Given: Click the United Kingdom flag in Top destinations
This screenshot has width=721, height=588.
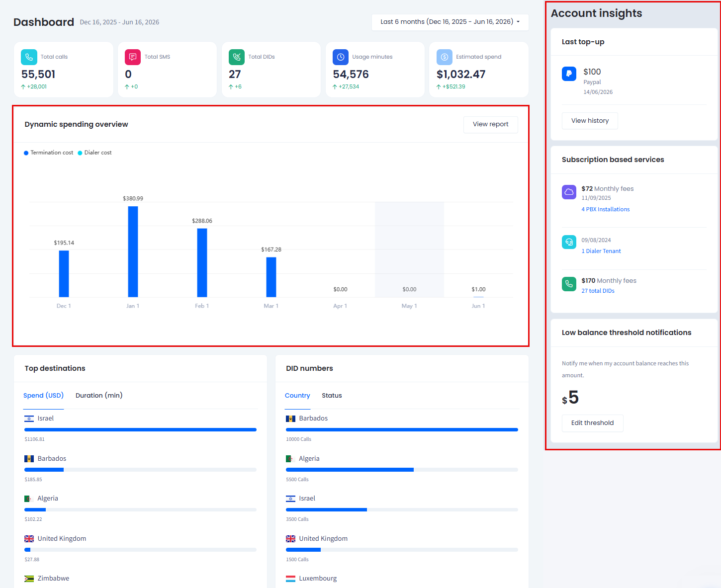Looking at the screenshot, I should click(x=29, y=539).
